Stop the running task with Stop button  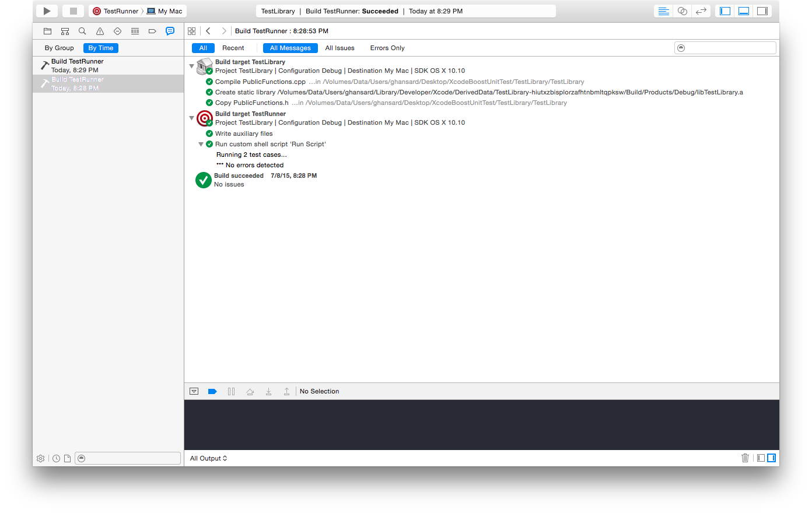coord(73,11)
